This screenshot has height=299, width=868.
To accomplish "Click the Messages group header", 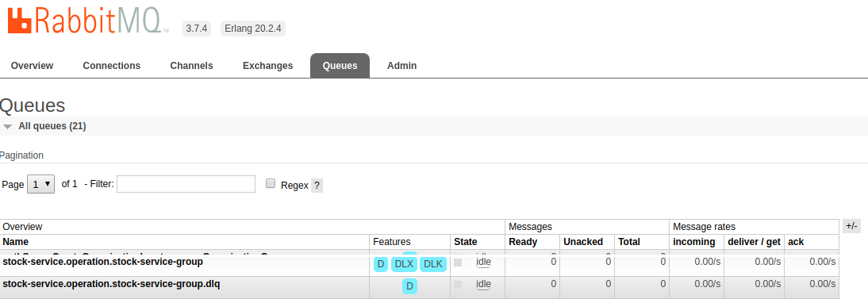I will [530, 227].
